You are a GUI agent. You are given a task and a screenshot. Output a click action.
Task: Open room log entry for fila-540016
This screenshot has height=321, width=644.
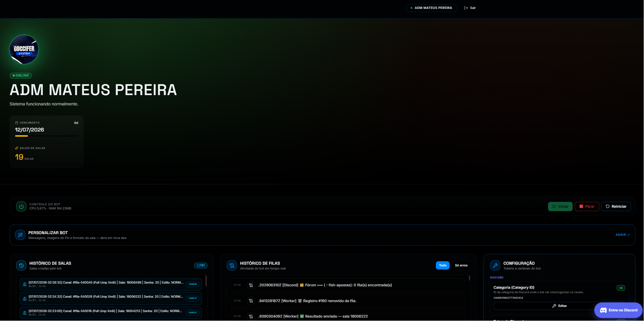(110, 312)
